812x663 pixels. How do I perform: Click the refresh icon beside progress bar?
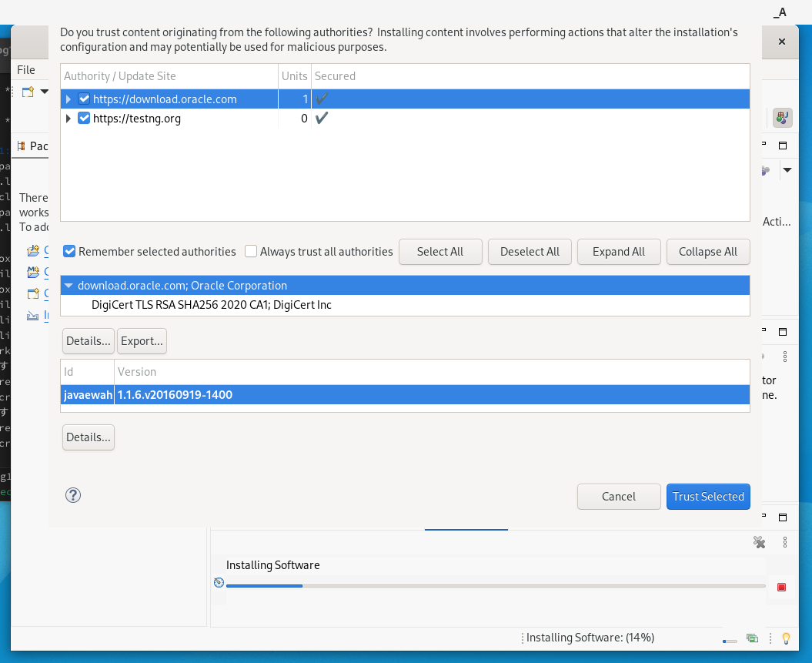(x=219, y=583)
